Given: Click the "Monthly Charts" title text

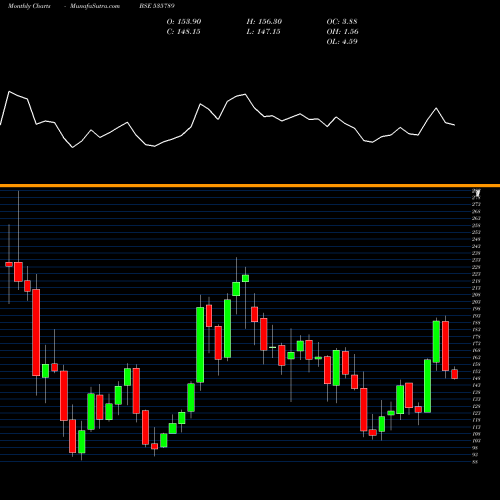Looking at the screenshot, I should [x=29, y=6].
